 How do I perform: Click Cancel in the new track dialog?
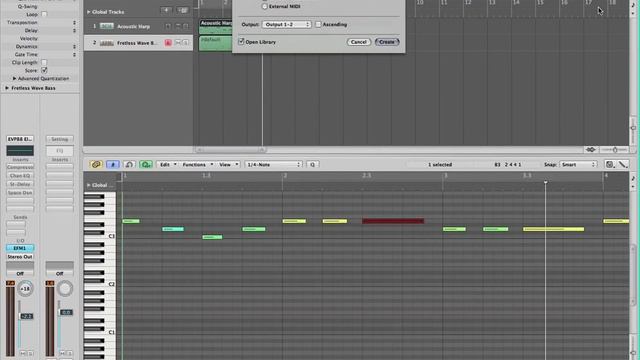coord(358,42)
